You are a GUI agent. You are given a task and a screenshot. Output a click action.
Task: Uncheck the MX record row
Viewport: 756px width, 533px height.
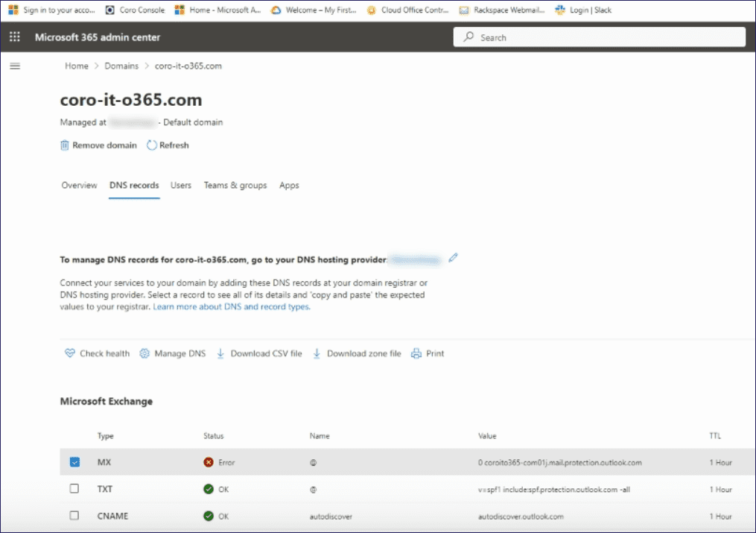[x=74, y=462]
